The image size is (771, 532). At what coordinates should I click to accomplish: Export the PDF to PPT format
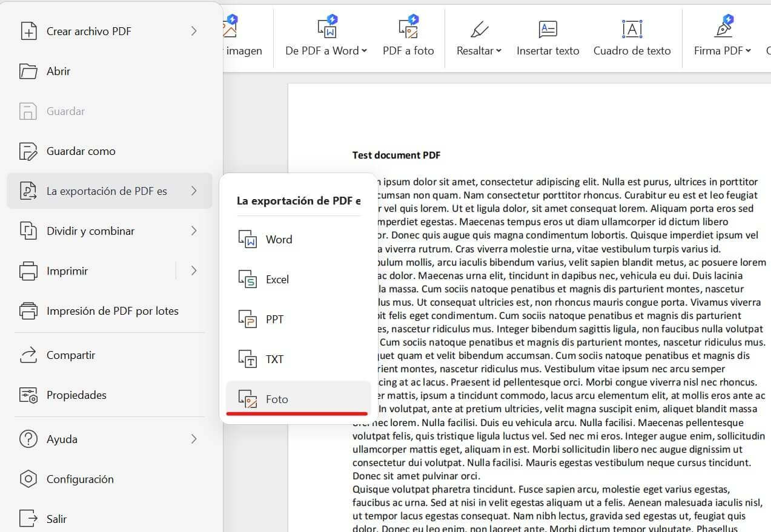click(x=276, y=319)
